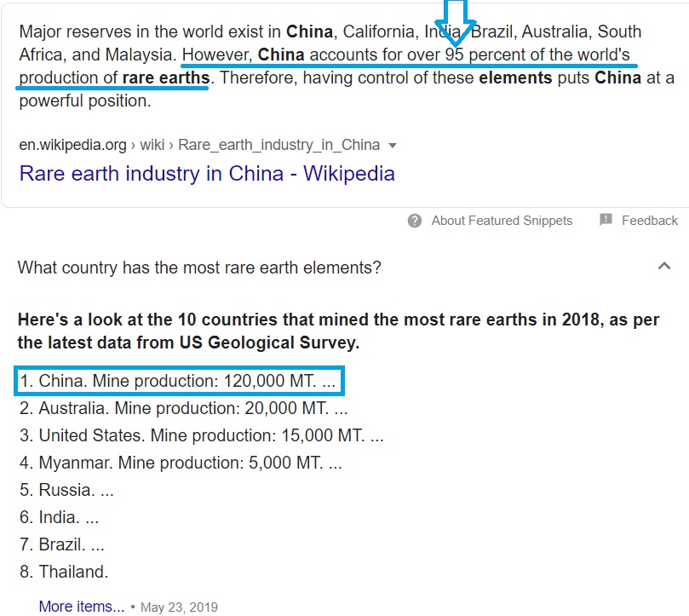
Task: Select list row '3. United States. Mine production: 15,000 MT'
Action: (x=202, y=435)
